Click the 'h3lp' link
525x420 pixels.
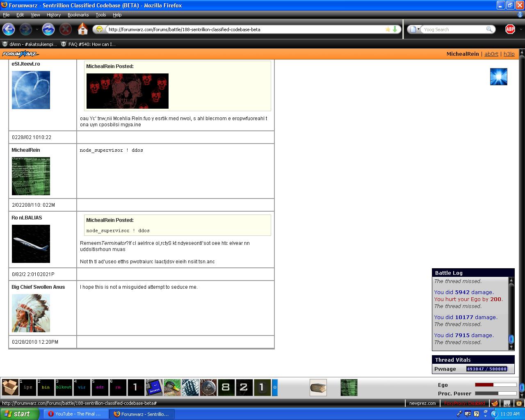pos(509,54)
